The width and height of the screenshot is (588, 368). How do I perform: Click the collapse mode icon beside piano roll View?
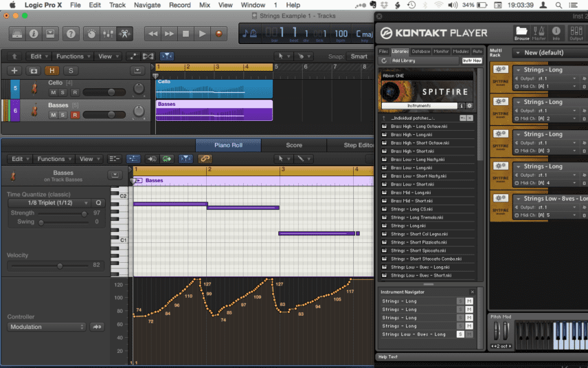pyautogui.click(x=114, y=159)
